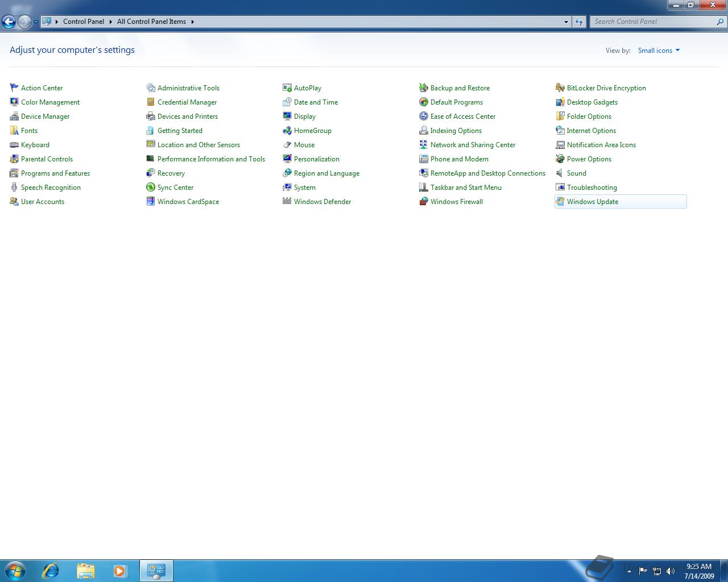
Task: Open the recent pages dropdown next to Forward
Action: 36,22
